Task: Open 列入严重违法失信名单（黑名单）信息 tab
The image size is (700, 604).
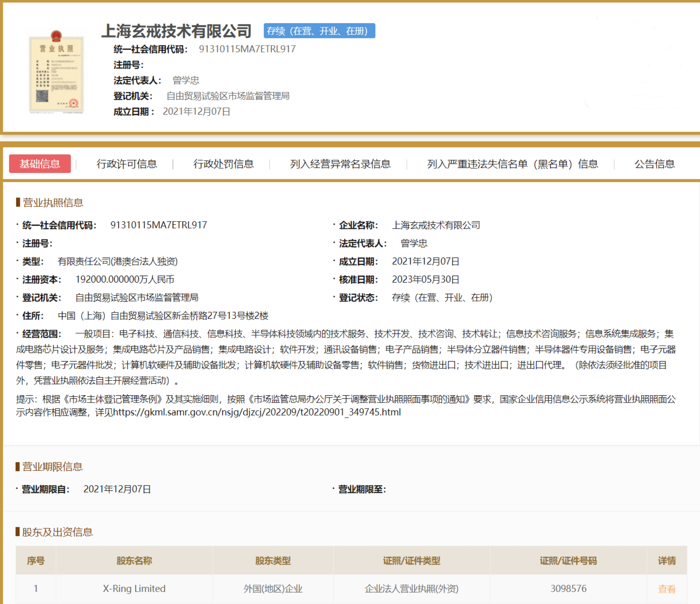Action: (512, 164)
